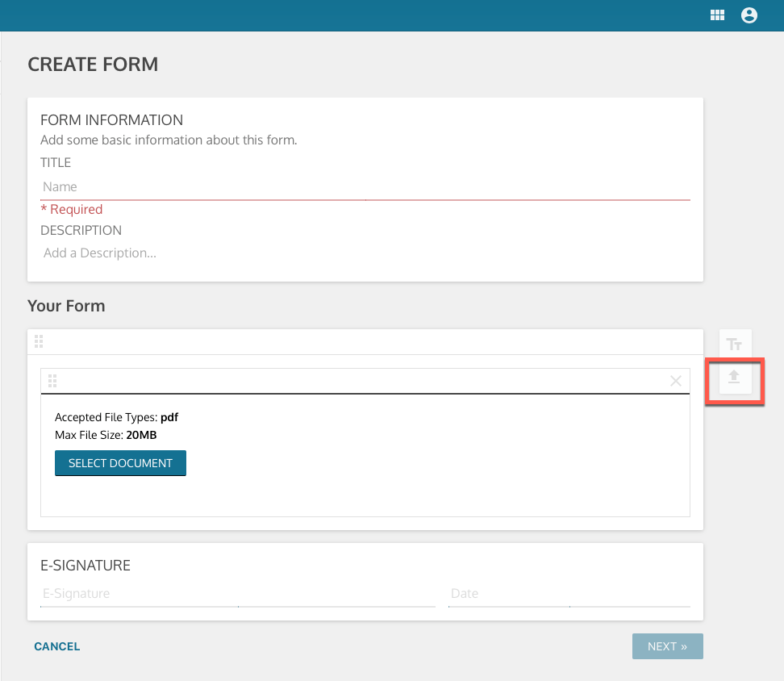Click the Accepted File Types pdf text

[x=116, y=417]
